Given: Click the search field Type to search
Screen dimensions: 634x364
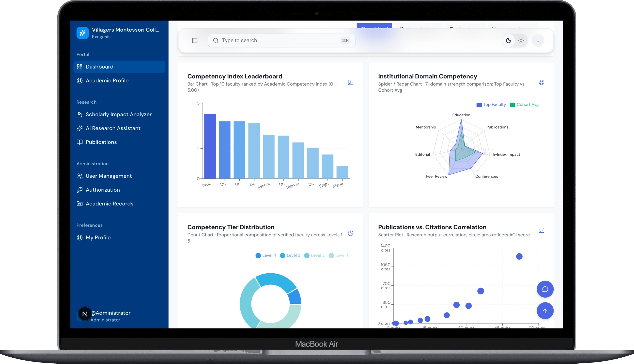Looking at the screenshot, I should pyautogui.click(x=281, y=40).
